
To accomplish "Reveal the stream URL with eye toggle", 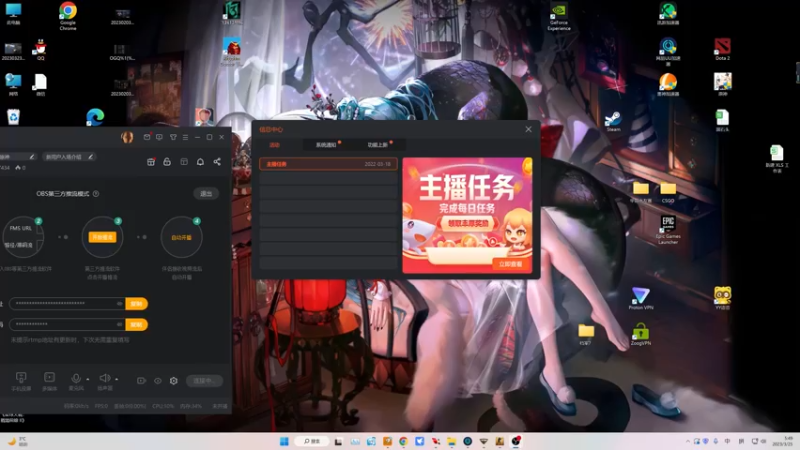I will (x=119, y=304).
